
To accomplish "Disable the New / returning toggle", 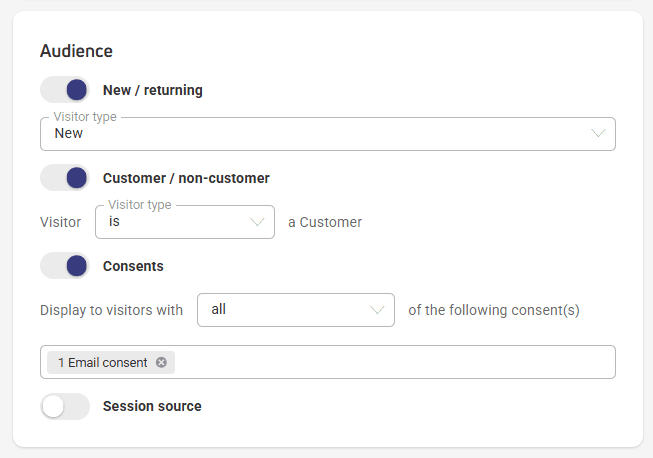I will (65, 90).
